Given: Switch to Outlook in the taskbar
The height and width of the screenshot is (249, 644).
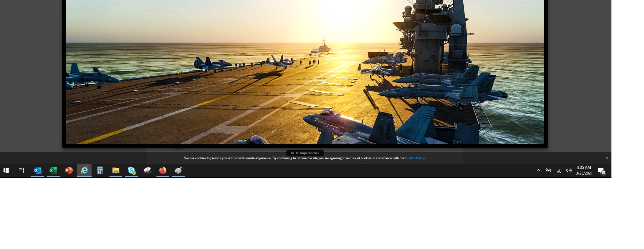Looking at the screenshot, I should (x=38, y=171).
